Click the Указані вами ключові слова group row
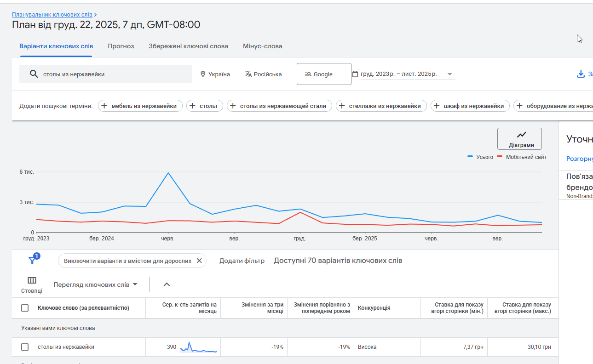Viewport: 593px width, 364px height. (x=285, y=328)
